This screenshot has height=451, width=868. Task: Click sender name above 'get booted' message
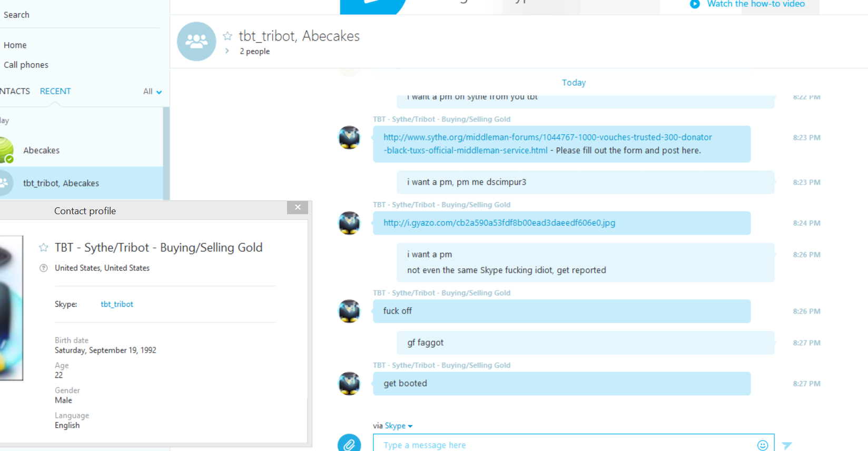[x=441, y=365]
